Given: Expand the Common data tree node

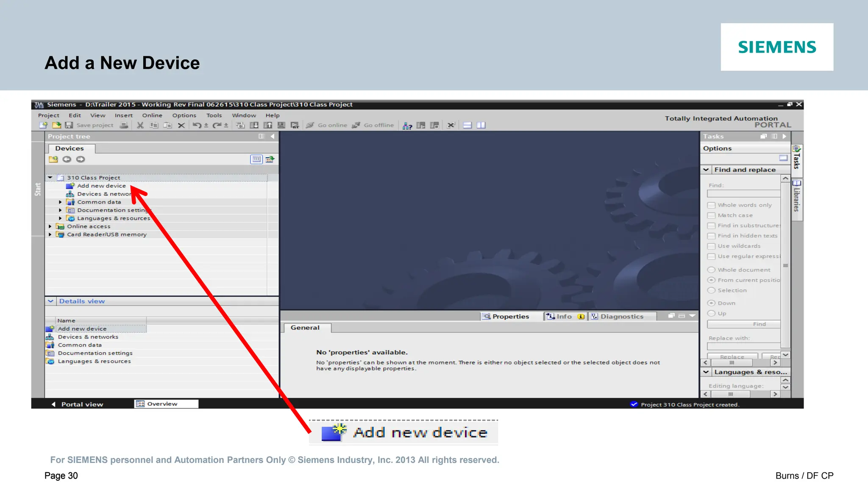Looking at the screenshot, I should [x=60, y=202].
